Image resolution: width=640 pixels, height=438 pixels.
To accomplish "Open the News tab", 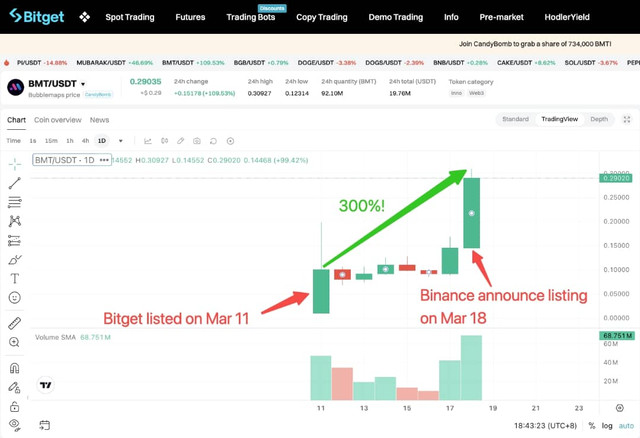I will point(99,120).
